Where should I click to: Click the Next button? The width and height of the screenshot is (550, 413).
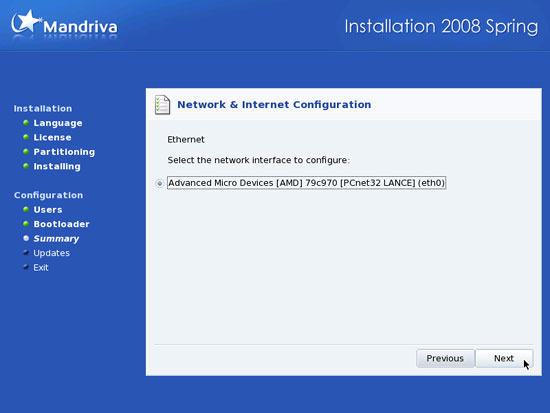pos(504,358)
